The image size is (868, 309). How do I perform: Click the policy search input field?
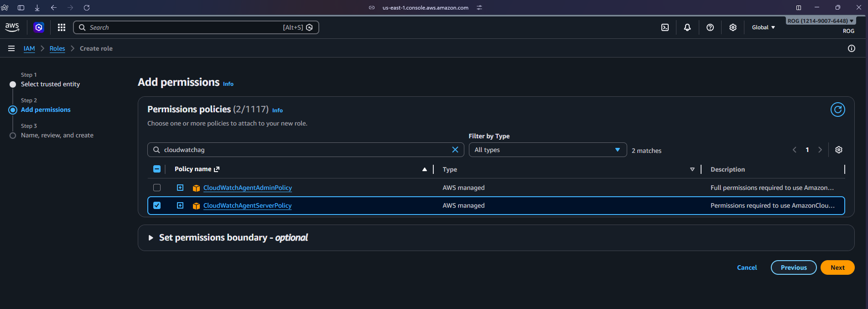[301, 150]
